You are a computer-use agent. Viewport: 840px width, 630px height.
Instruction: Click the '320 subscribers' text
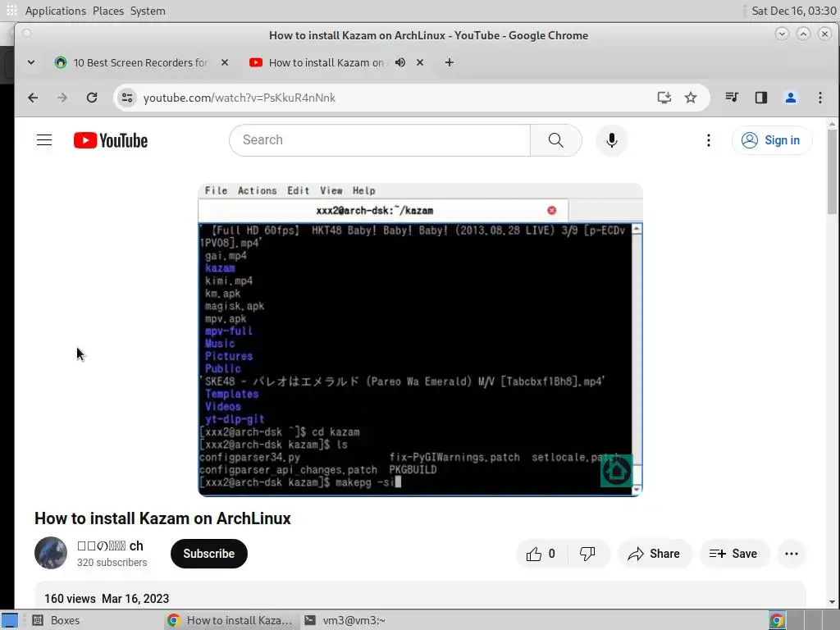click(x=112, y=563)
